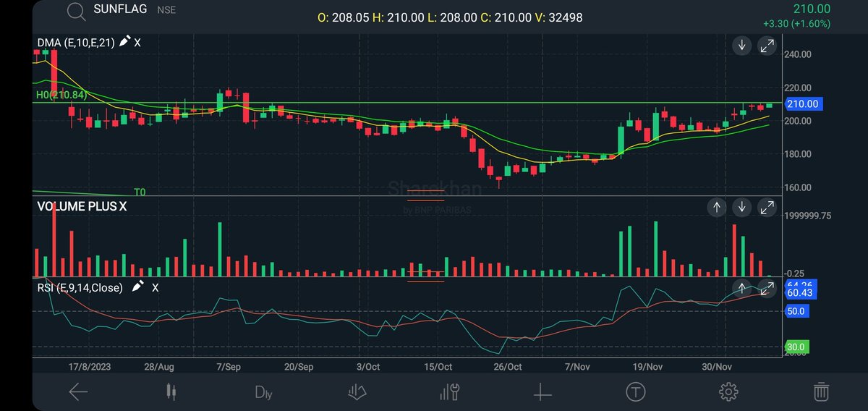The image size is (868, 411).
Task: Edit RSI indicator settings pencil
Action: pos(137,287)
